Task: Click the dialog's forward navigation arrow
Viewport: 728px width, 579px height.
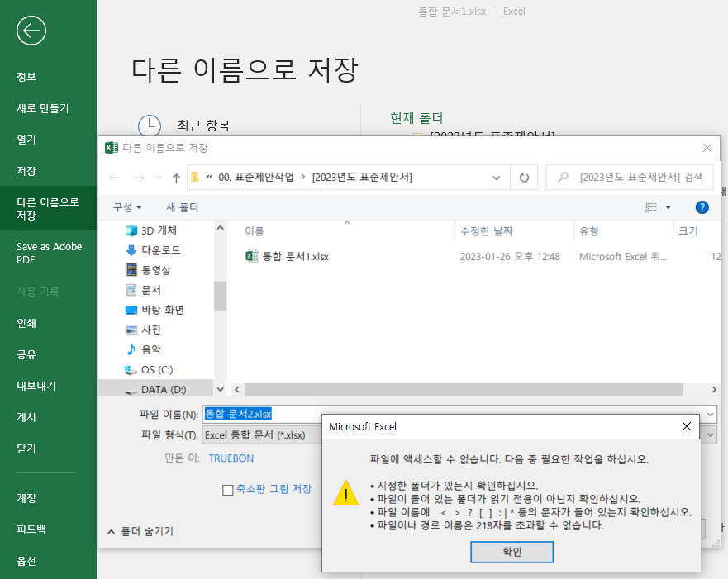Action: click(139, 178)
